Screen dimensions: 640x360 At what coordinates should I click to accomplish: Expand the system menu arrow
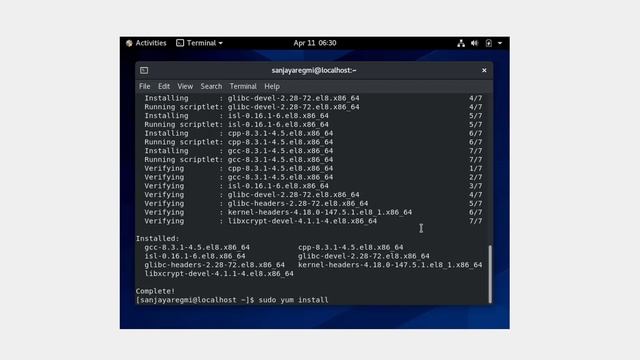pos(500,43)
